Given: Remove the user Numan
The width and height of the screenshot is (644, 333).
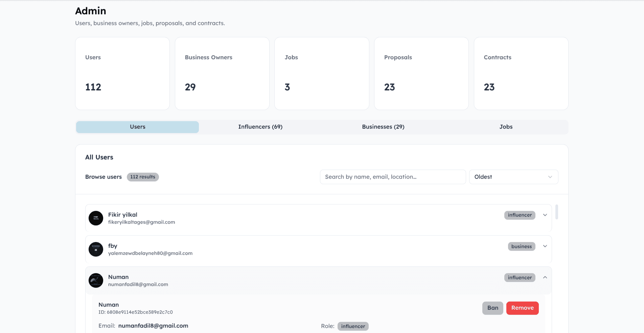Looking at the screenshot, I should [522, 308].
